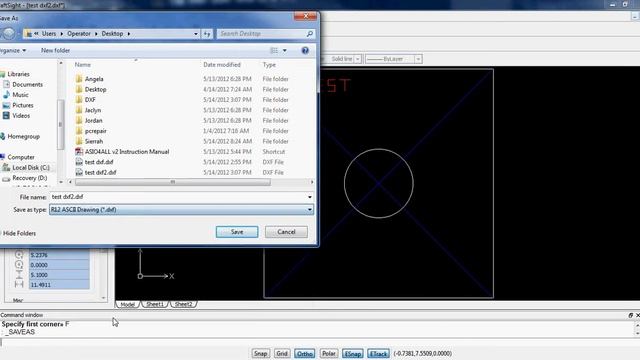Refresh the folder location
The width and height of the screenshot is (640, 360).
click(x=207, y=33)
